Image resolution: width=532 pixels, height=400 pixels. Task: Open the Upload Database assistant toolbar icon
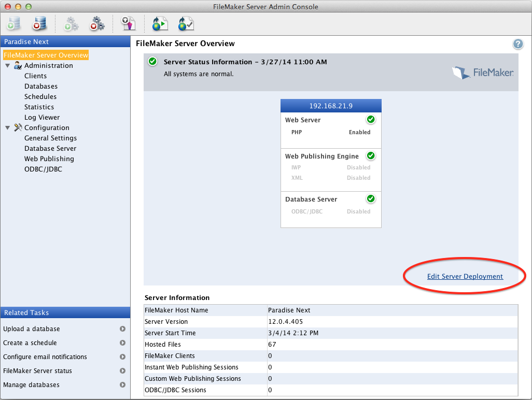click(x=128, y=24)
